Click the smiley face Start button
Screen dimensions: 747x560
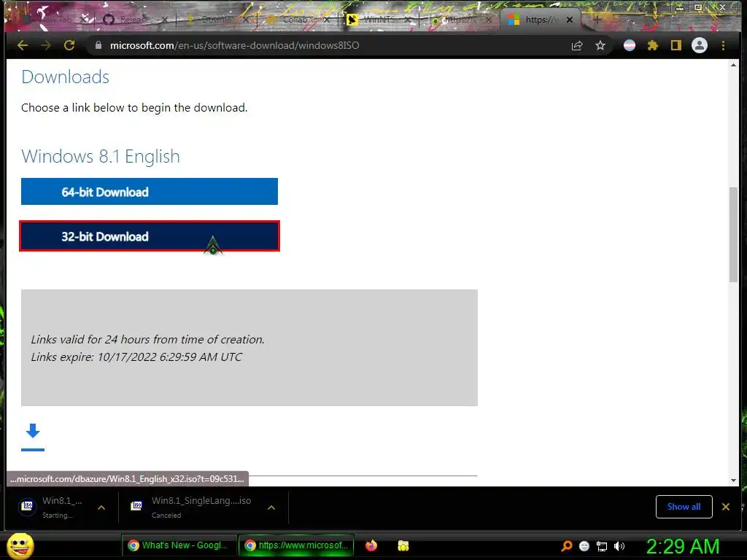pos(20,545)
